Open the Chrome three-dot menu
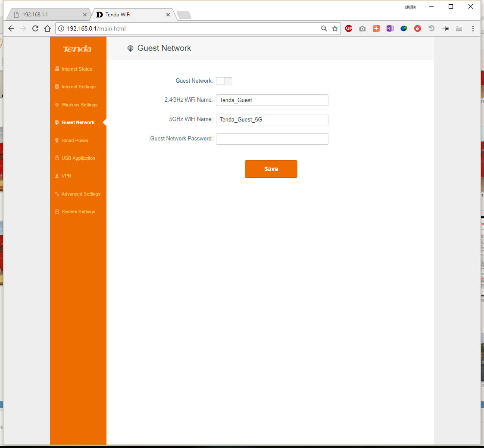 pyautogui.click(x=473, y=28)
